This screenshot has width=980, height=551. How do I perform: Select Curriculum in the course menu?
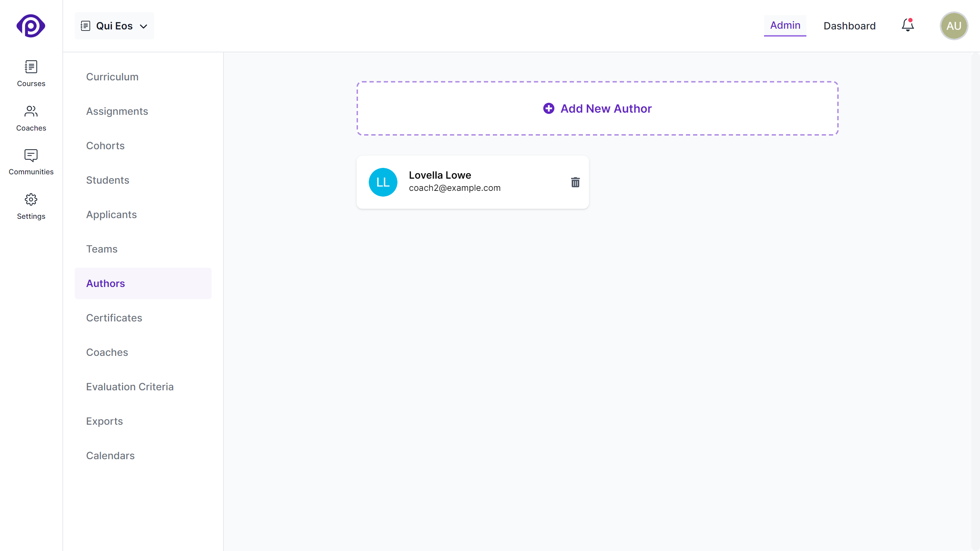112,76
